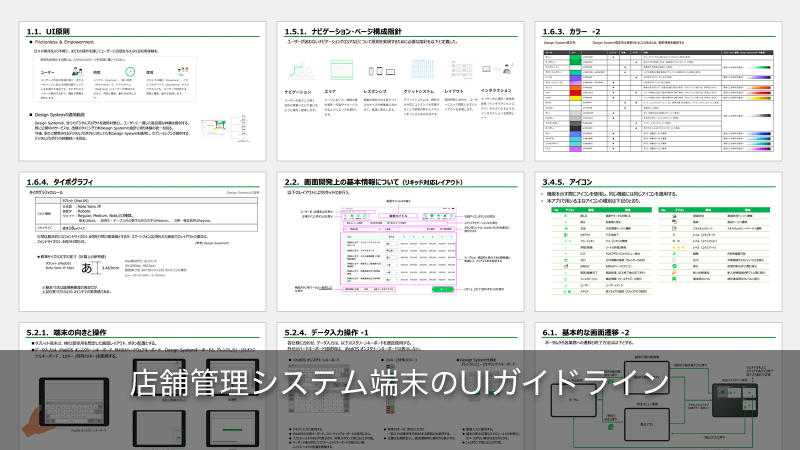
Task: Click the color swatch column in the カラー table
Action: point(575,104)
